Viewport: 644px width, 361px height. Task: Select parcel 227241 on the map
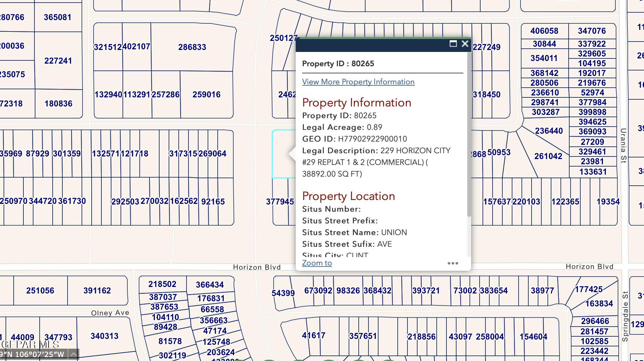(58, 61)
